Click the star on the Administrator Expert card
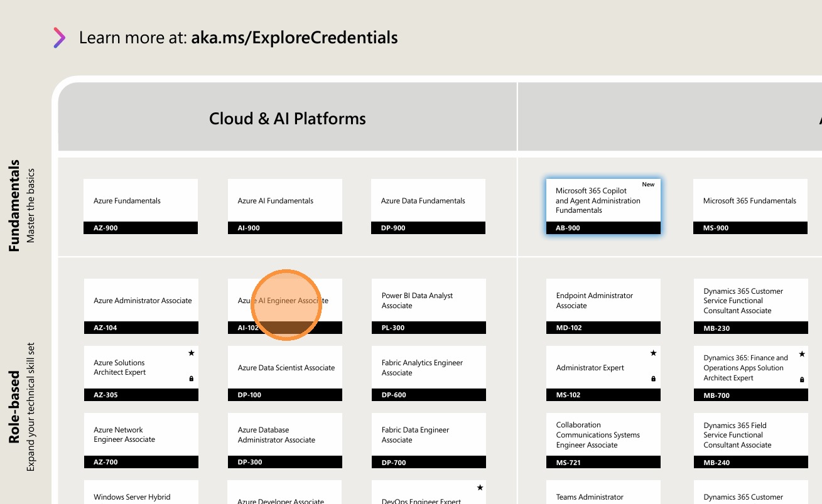This screenshot has width=822, height=504. (653, 353)
